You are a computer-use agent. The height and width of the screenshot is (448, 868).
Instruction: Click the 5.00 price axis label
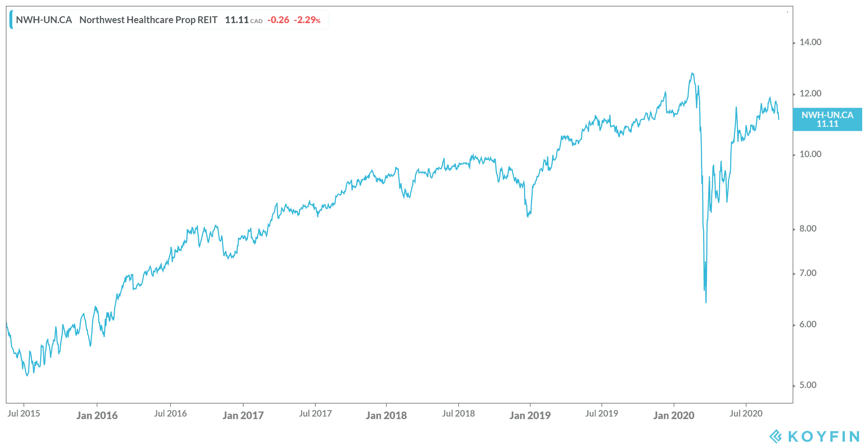click(808, 385)
